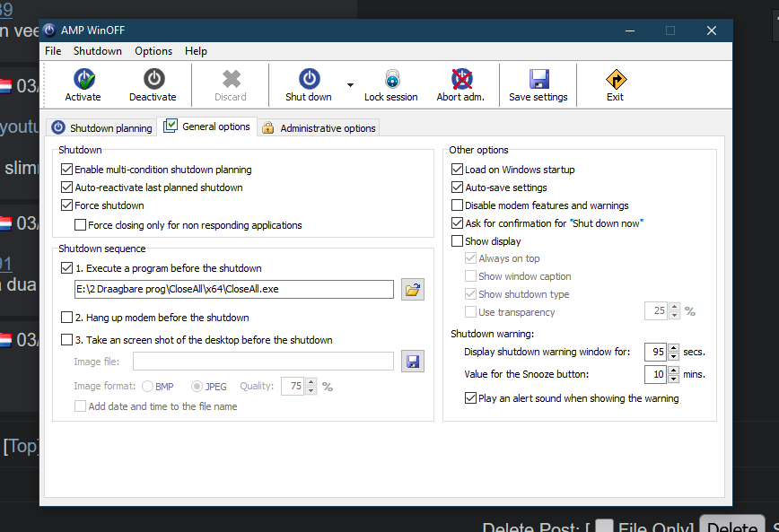Click the Show shutdown type checkbox
The width and height of the screenshot is (779, 532).
(470, 293)
